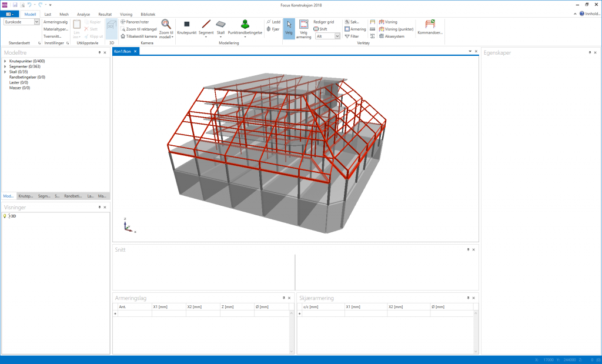Image resolution: width=602 pixels, height=364 pixels.
Task: Click the Redo arrow icon
Action: [x=41, y=5]
